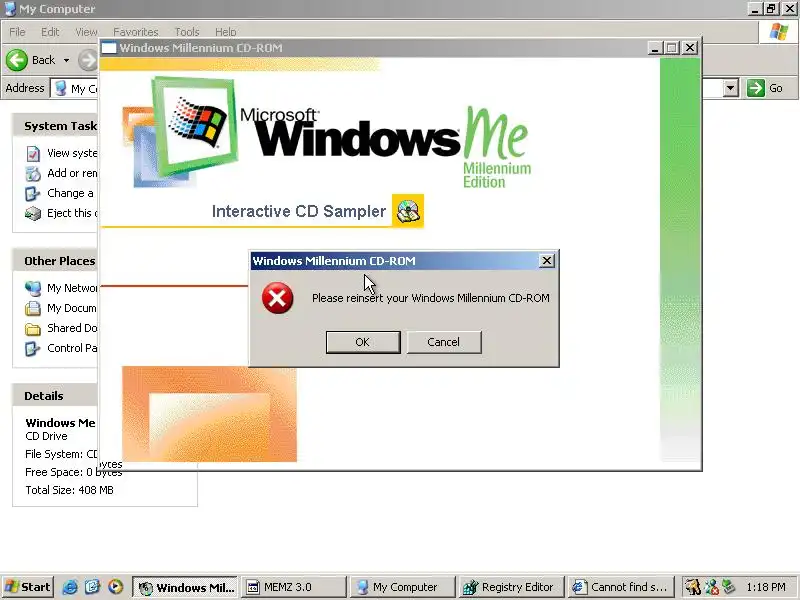Switch to My Computer taskbar button
The height and width of the screenshot is (600, 800).
[x=403, y=587]
